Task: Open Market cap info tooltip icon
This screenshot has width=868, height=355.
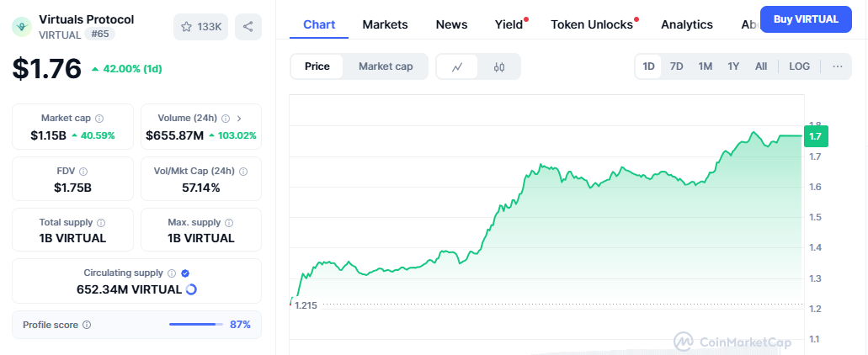Action: 99,119
